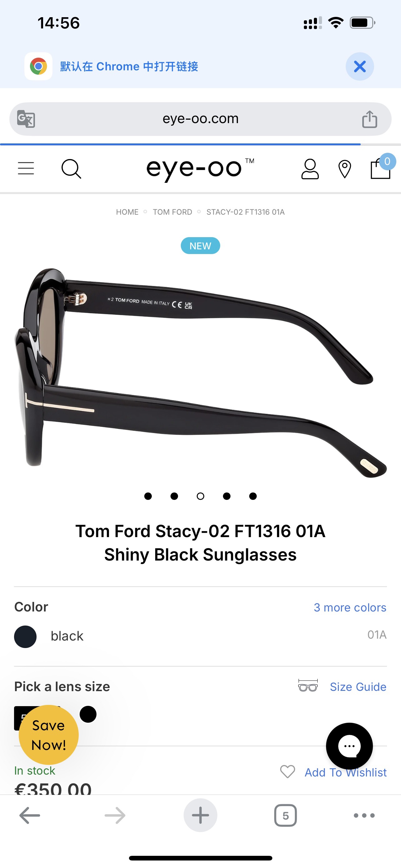Open the user account icon
401x868 pixels.
(310, 169)
